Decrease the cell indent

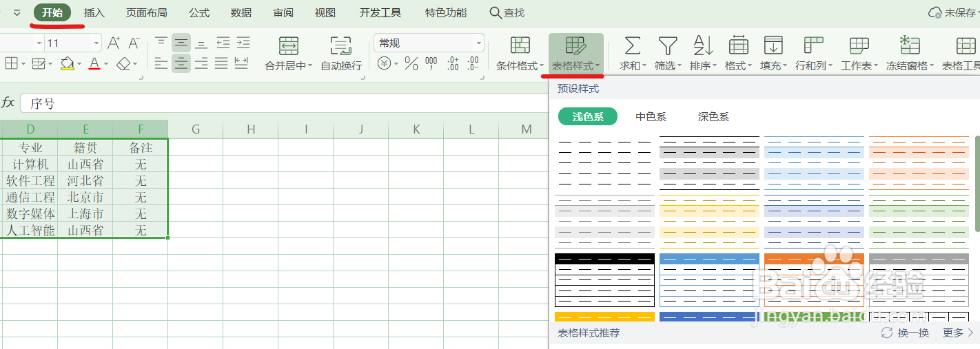(223, 43)
